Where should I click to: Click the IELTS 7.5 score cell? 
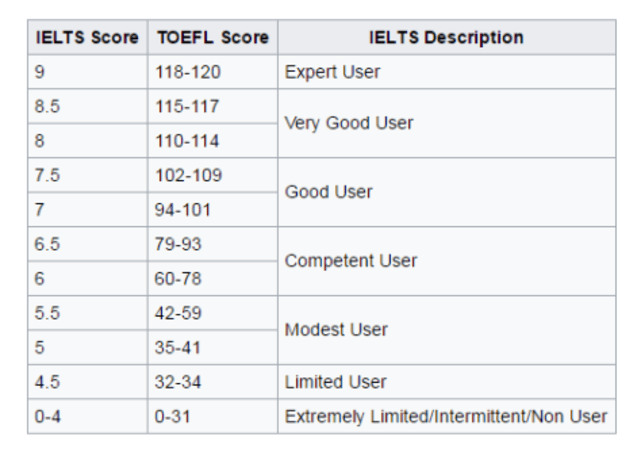point(87,175)
